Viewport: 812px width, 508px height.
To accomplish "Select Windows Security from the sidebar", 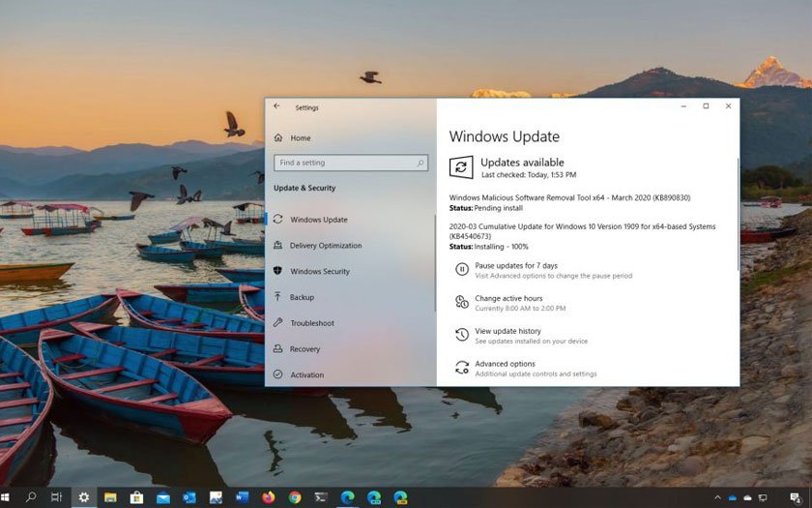I will (319, 272).
